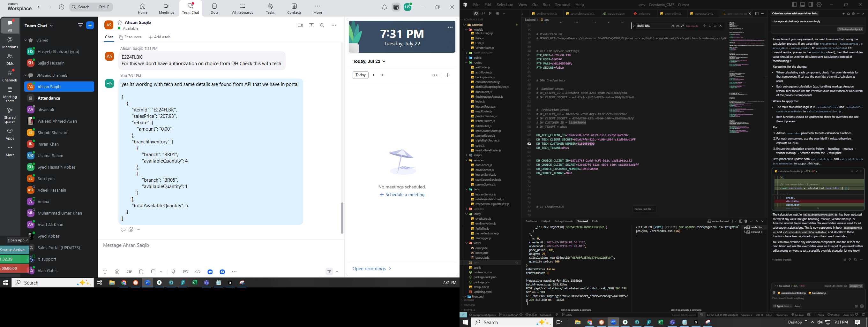Open Zoom Tasks
The image size is (868, 327).
[x=270, y=9]
